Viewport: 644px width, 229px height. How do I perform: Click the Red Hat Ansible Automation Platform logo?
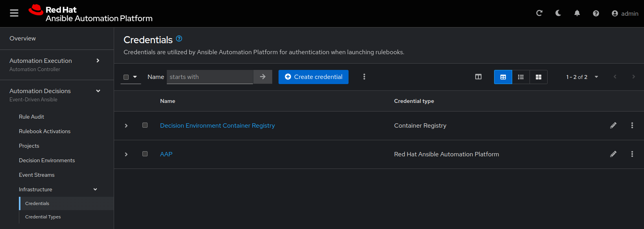tap(90, 14)
